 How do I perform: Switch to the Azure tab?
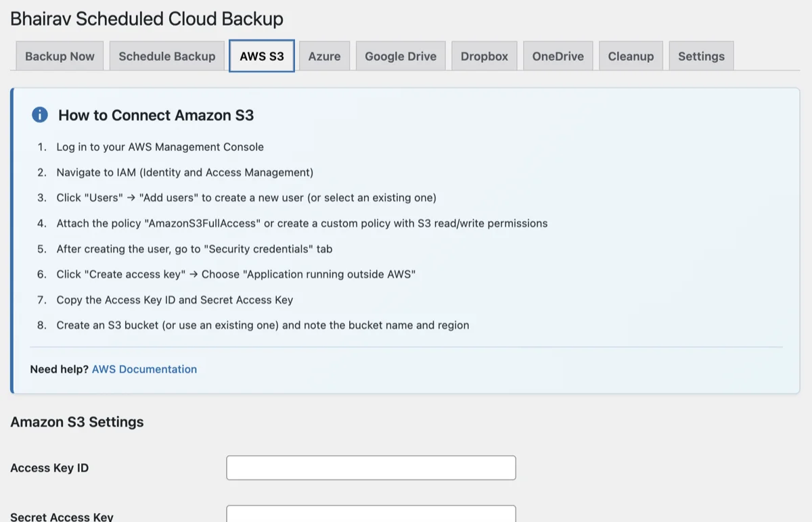[x=323, y=56]
